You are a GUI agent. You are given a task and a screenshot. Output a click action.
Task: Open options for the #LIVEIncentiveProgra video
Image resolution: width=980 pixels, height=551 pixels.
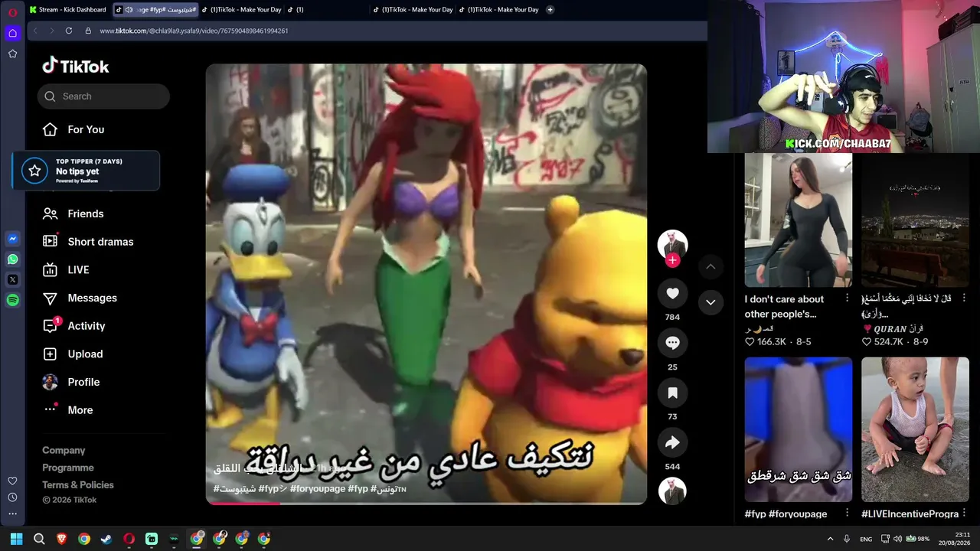pos(964,514)
